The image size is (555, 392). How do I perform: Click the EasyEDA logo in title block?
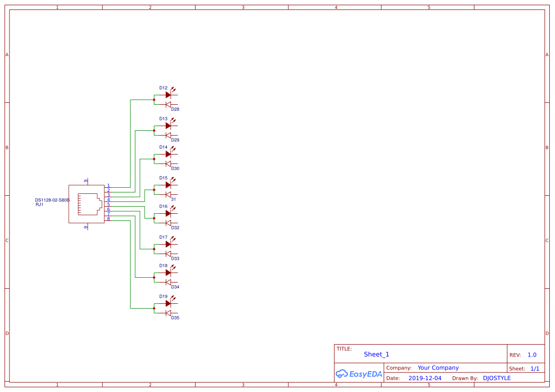tap(359, 374)
